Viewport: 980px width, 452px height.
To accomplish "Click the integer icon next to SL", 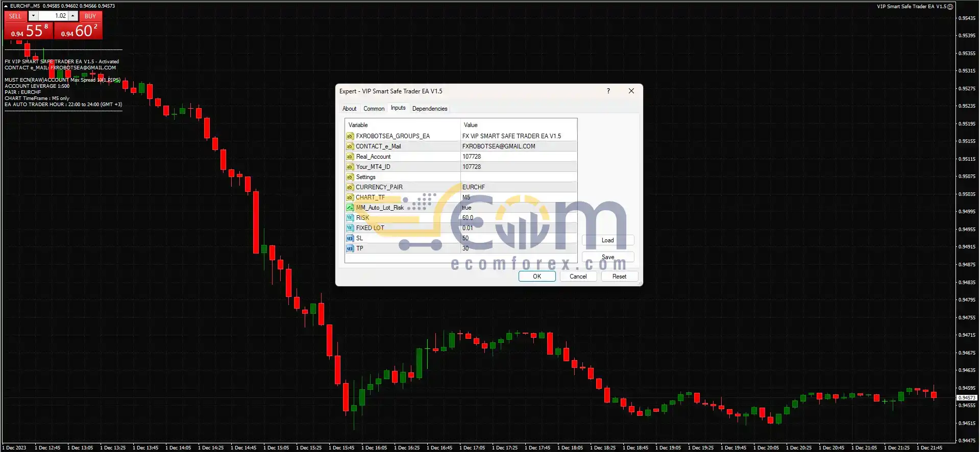I will [350, 238].
